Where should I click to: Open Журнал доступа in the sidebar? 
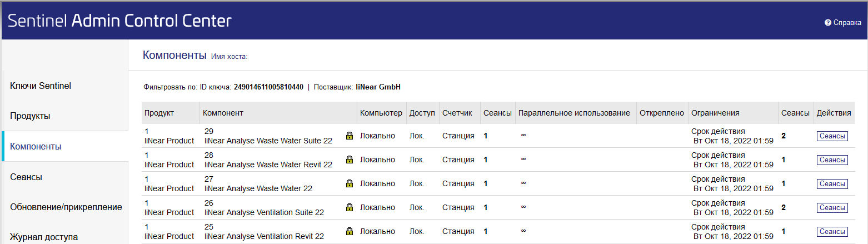(x=44, y=237)
